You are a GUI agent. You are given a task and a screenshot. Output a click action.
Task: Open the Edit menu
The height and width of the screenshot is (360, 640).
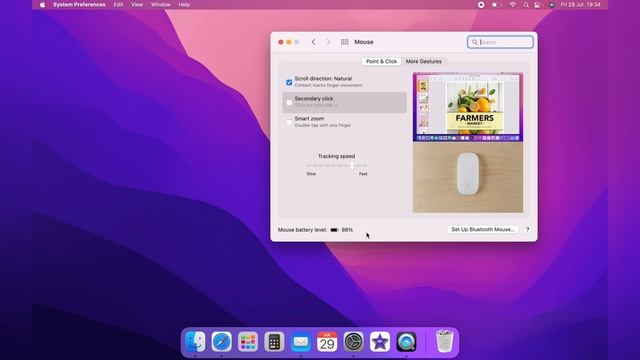click(x=118, y=5)
